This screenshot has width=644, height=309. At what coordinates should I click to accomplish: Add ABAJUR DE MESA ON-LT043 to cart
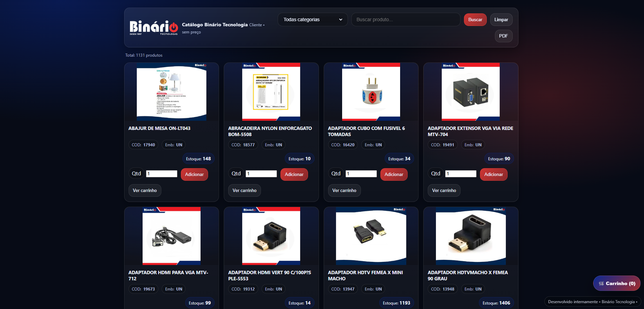pos(194,174)
